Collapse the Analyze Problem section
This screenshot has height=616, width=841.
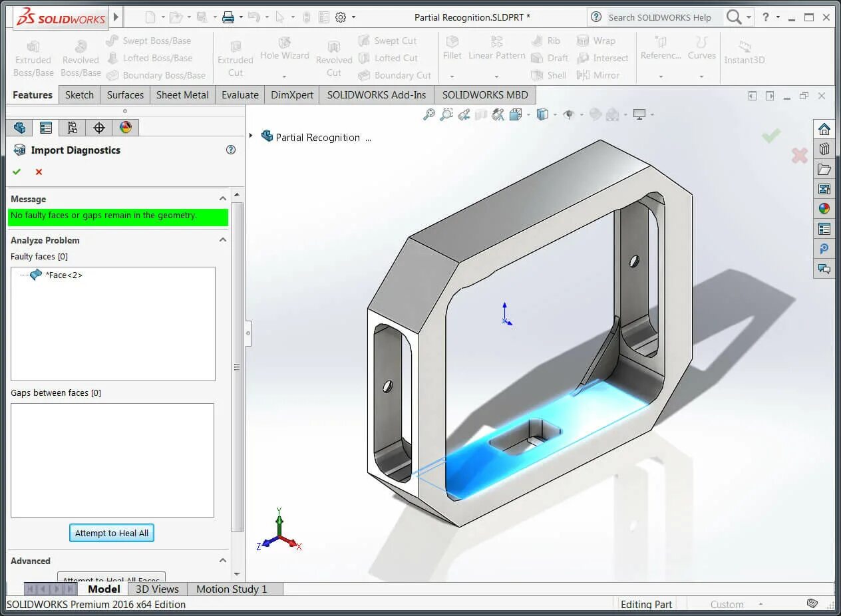pos(223,240)
